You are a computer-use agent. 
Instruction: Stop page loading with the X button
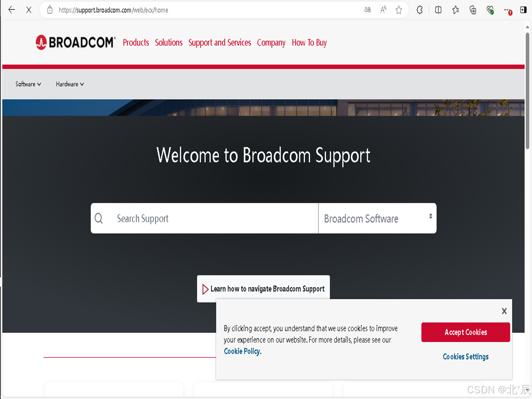[x=29, y=10]
